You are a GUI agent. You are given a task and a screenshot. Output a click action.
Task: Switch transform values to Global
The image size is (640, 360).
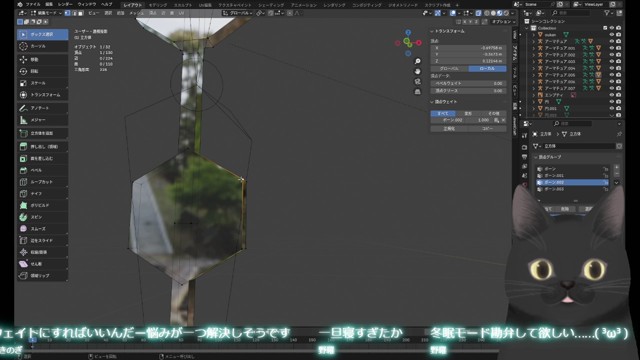tap(449, 69)
